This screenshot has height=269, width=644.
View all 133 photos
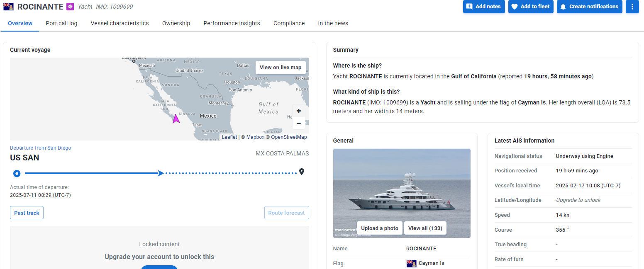(x=425, y=228)
